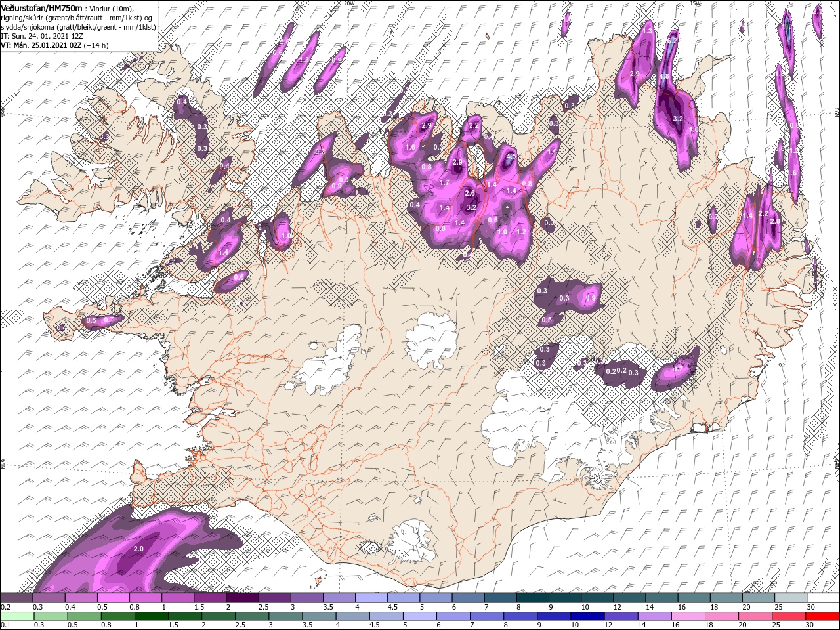Click the 'Vindur (10m)' text in header
The width and height of the screenshot is (840, 630).
111,9
